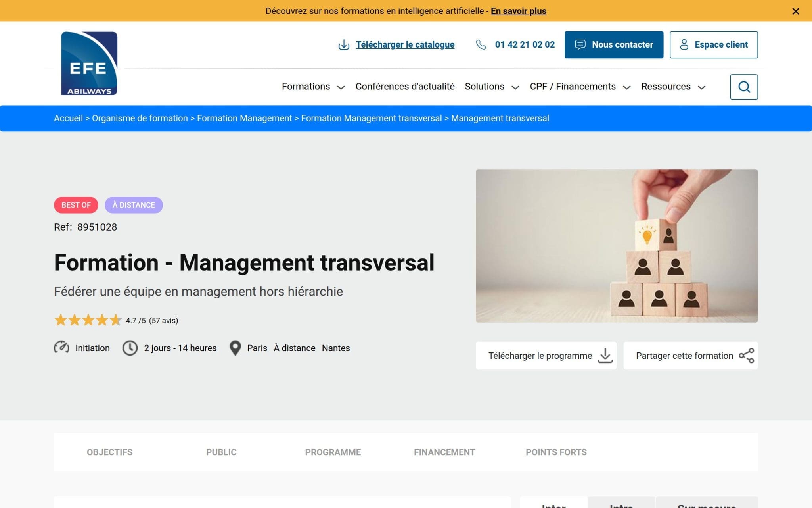Click subtitle 'Fédérer une équipe en management hors hiérarchie'
This screenshot has height=508, width=812.
pyautogui.click(x=198, y=291)
